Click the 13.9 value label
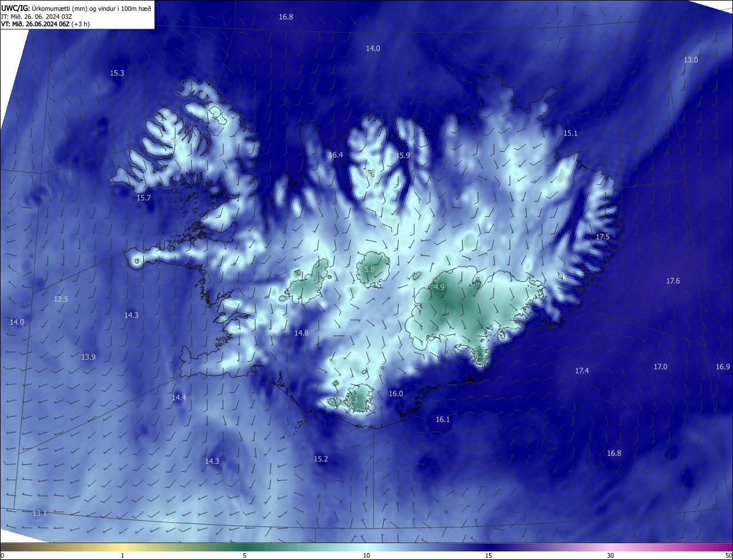The height and width of the screenshot is (560, 733). coord(88,357)
